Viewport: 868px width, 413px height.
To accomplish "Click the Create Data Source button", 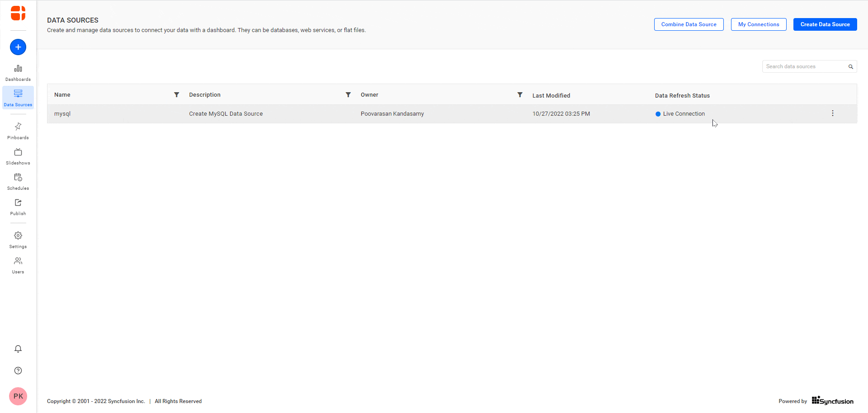I will (x=825, y=24).
